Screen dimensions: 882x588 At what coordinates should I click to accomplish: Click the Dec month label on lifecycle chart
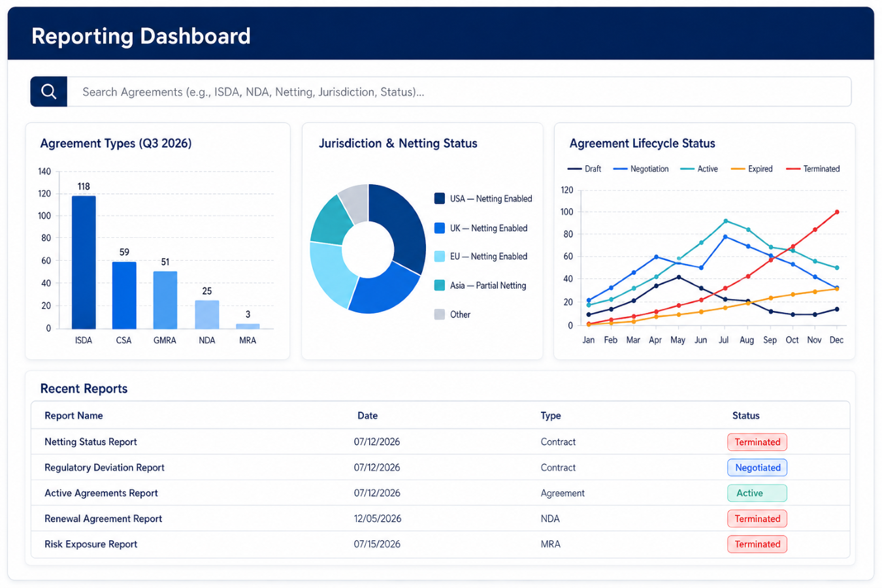pyautogui.click(x=836, y=340)
